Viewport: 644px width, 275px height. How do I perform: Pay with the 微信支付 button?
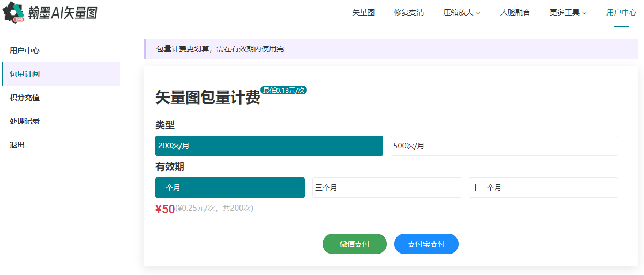click(354, 244)
